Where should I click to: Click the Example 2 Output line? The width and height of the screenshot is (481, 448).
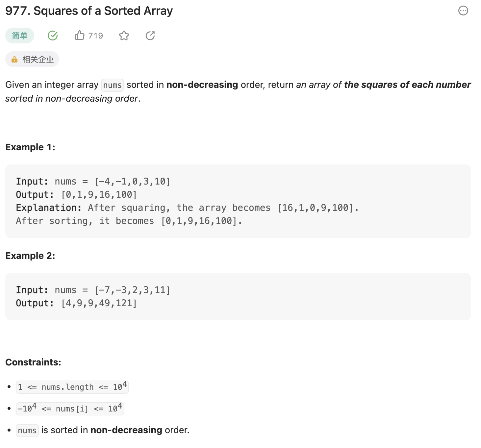pyautogui.click(x=76, y=303)
